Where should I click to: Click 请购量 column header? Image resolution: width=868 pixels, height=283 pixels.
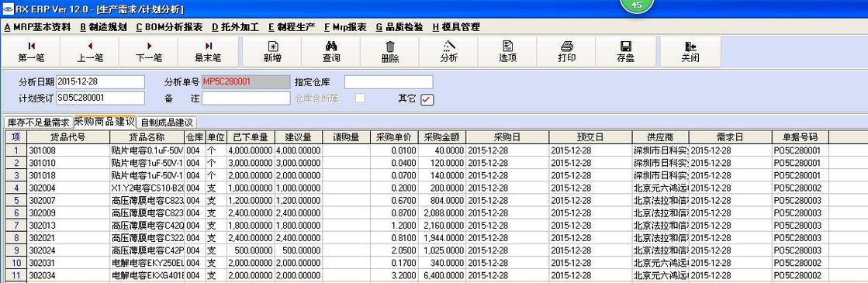coord(346,136)
